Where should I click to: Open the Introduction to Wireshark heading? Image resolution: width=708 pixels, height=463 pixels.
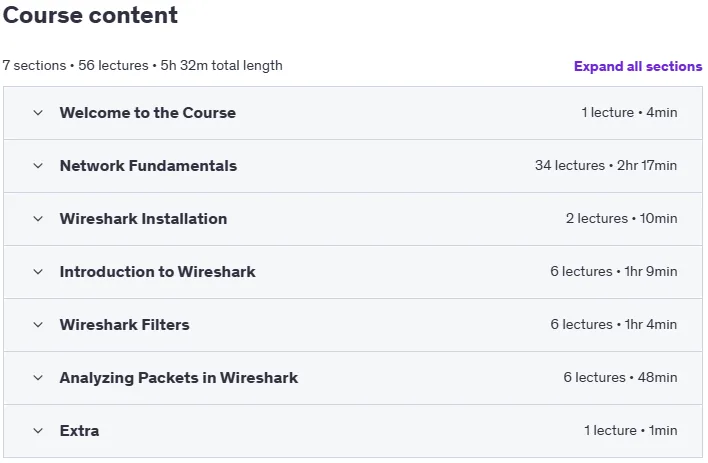(158, 271)
